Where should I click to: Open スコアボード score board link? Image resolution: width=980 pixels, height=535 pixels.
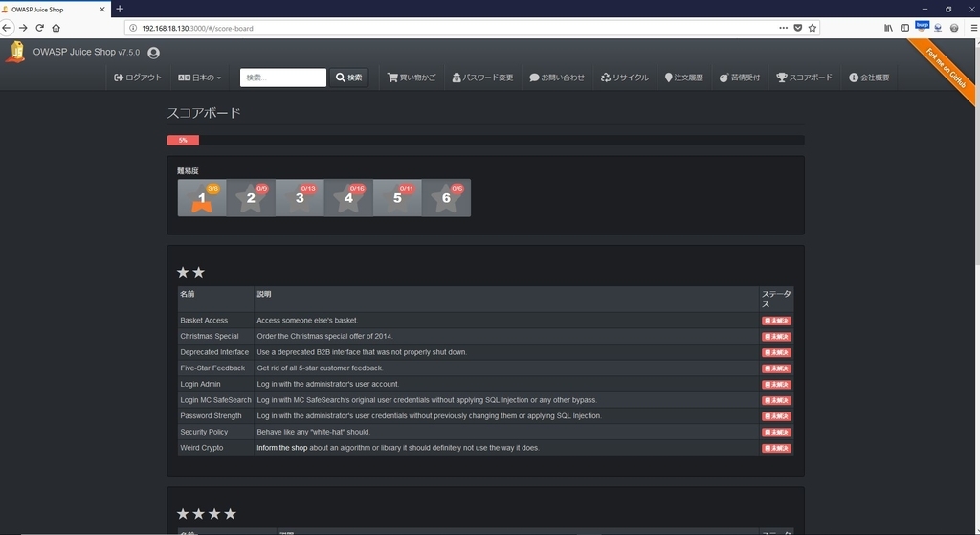click(804, 78)
